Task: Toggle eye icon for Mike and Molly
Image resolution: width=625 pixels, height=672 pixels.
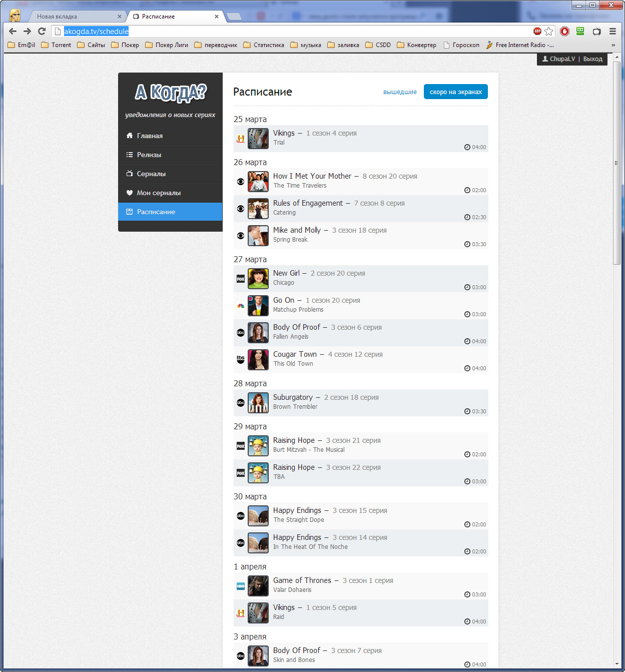Action: (241, 236)
